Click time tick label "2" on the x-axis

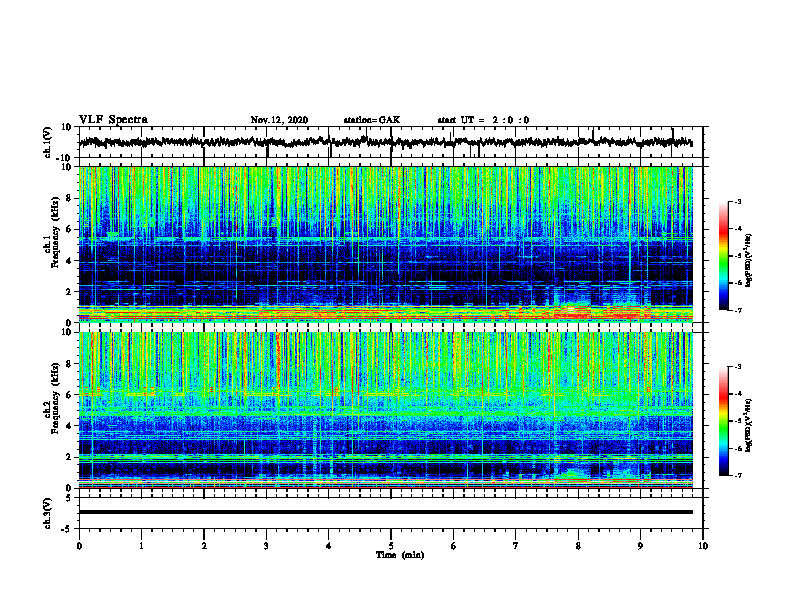204,546
